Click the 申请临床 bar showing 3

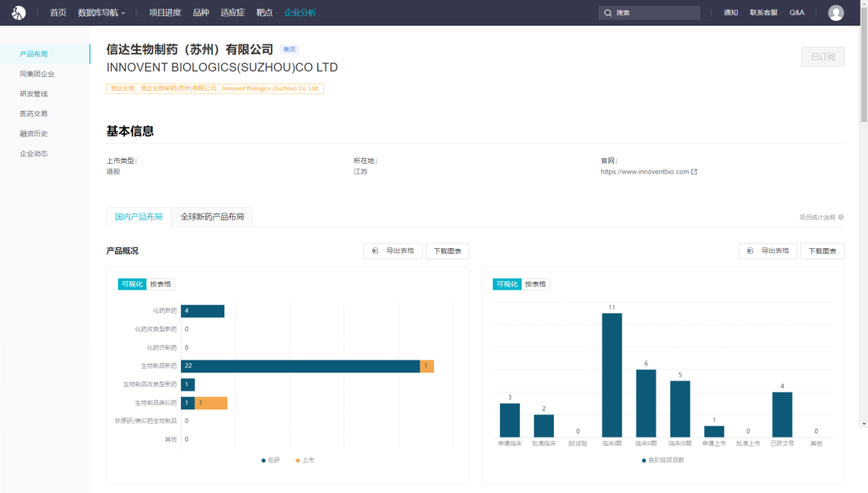click(510, 421)
